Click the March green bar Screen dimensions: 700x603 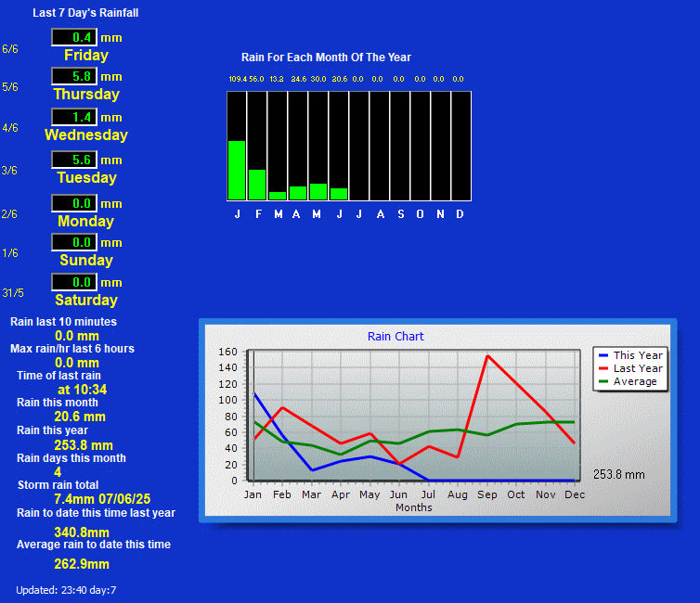278,196
